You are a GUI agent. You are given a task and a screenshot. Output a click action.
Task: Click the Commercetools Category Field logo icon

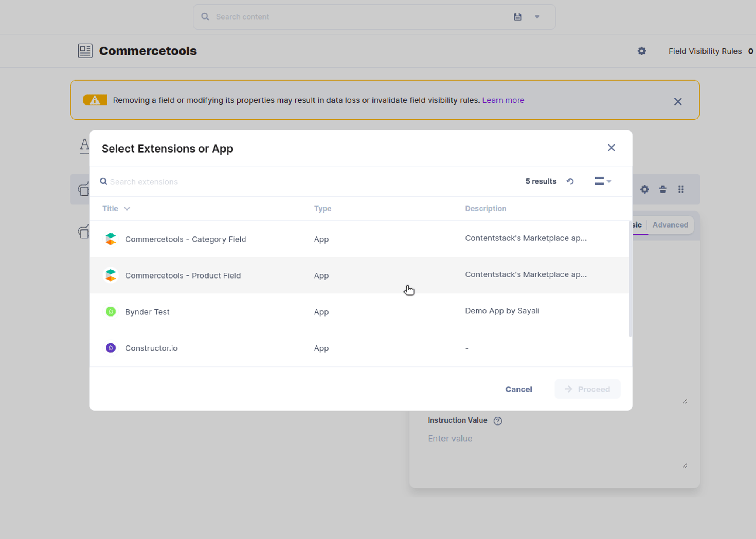[x=111, y=239]
